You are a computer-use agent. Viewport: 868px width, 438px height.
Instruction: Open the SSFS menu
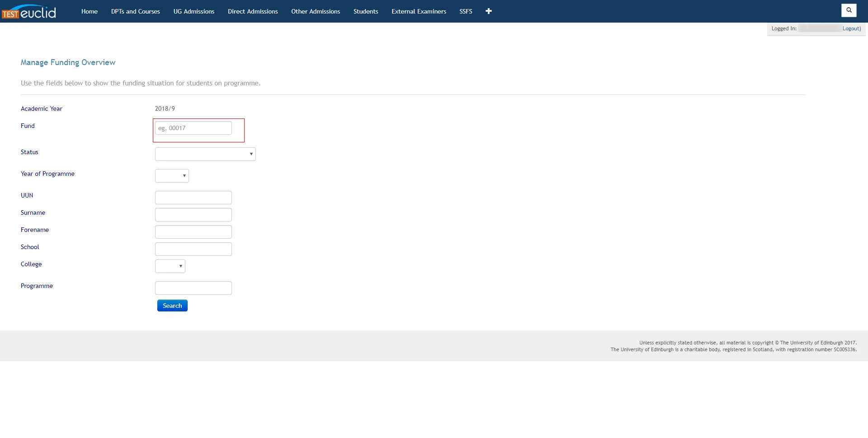click(466, 11)
